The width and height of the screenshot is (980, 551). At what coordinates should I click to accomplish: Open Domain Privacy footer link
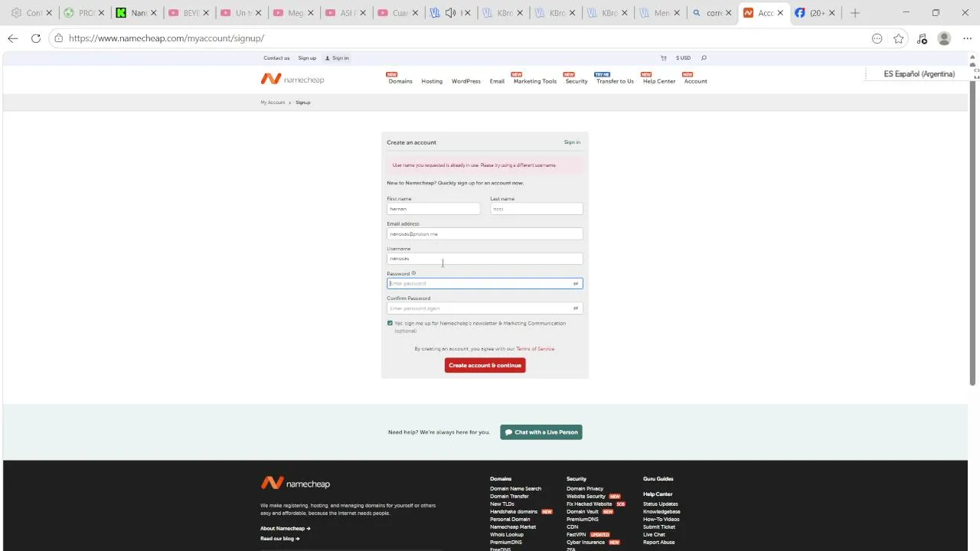585,489
